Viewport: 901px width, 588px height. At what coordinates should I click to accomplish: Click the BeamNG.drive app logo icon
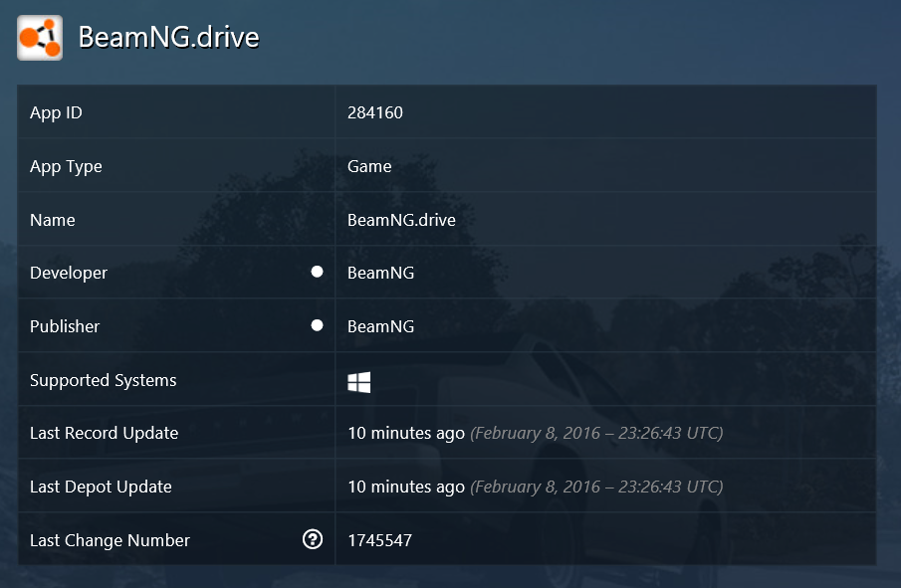coord(40,38)
